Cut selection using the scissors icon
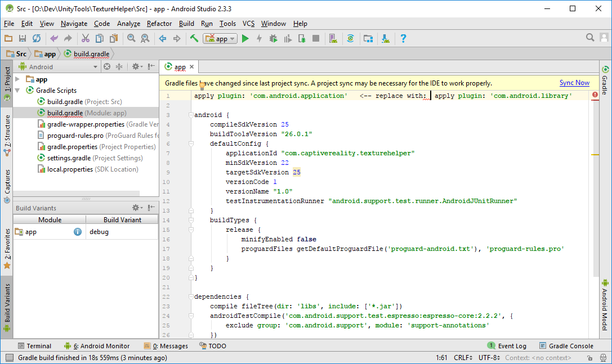The height and width of the screenshot is (364, 612). tap(86, 38)
